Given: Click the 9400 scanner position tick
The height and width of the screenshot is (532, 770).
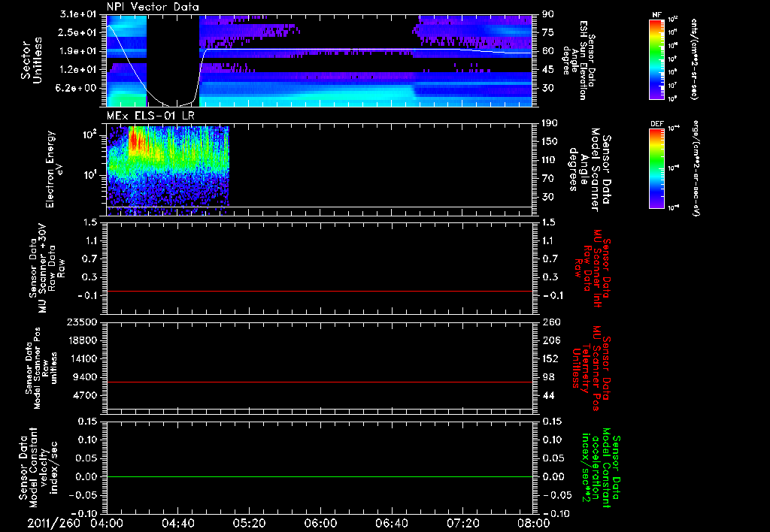Looking at the screenshot, I should [86, 377].
